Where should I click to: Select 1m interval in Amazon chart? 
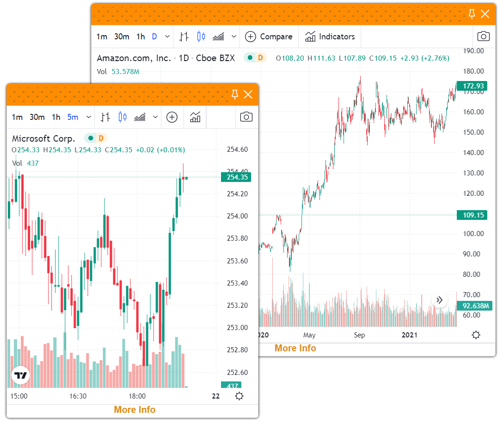point(102,37)
